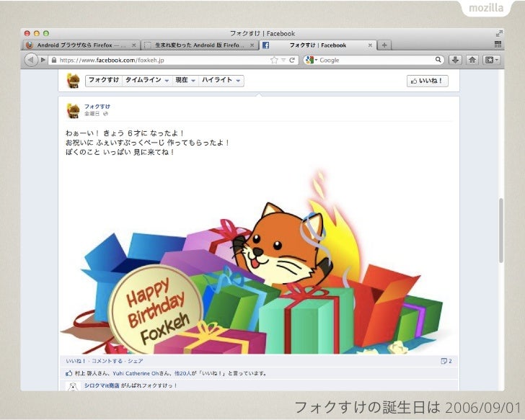525x420 pixels.
Task: Bookmark page with the star icon
Action: tap(274, 60)
